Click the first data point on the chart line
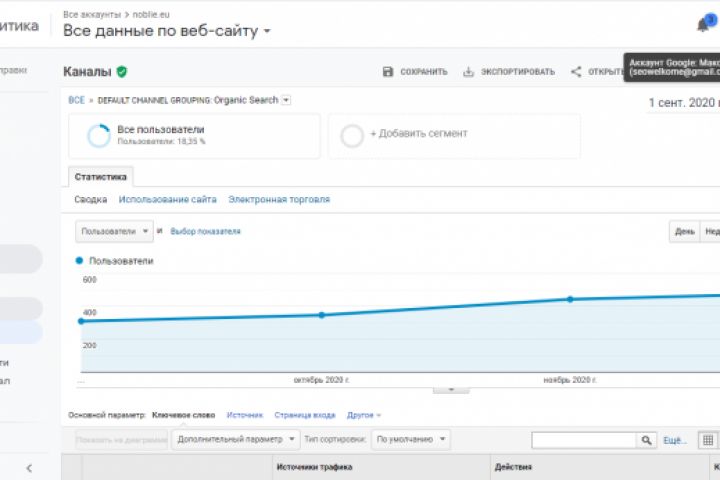 (81, 321)
